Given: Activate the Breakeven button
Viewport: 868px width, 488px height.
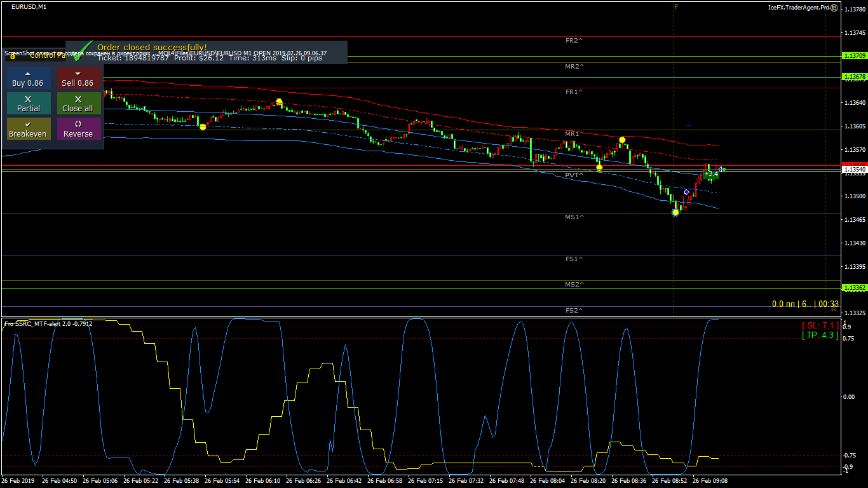Looking at the screenshot, I should tap(29, 129).
